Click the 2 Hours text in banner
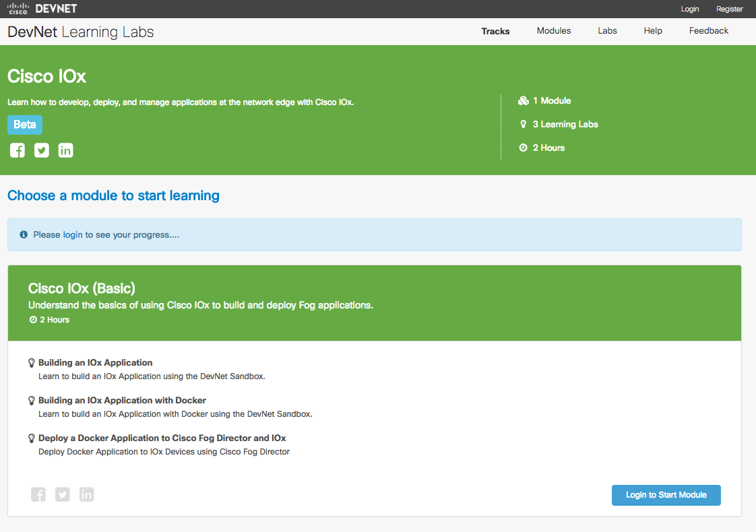The width and height of the screenshot is (756, 532). coord(548,148)
